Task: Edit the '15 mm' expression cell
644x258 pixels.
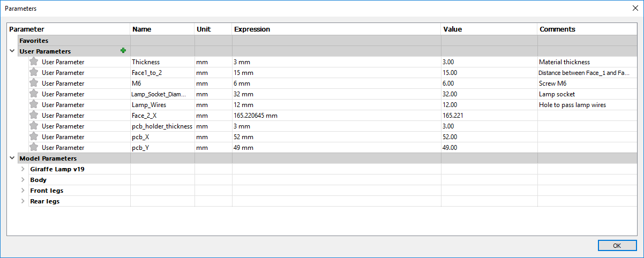Action: coord(336,73)
